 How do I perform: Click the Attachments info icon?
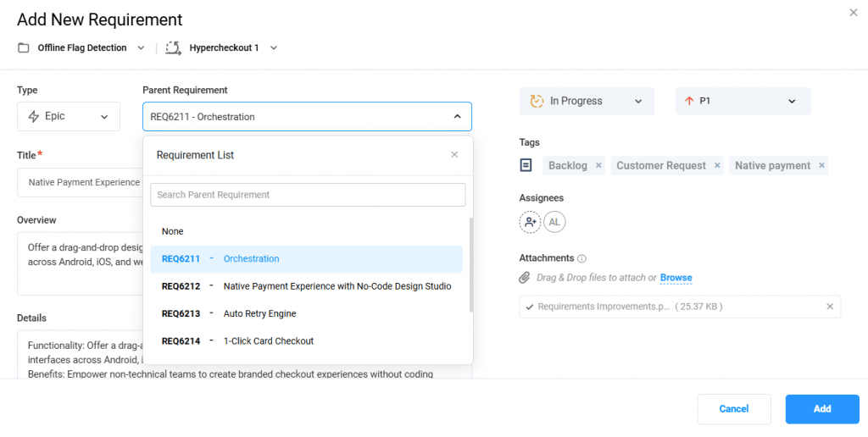click(x=582, y=258)
